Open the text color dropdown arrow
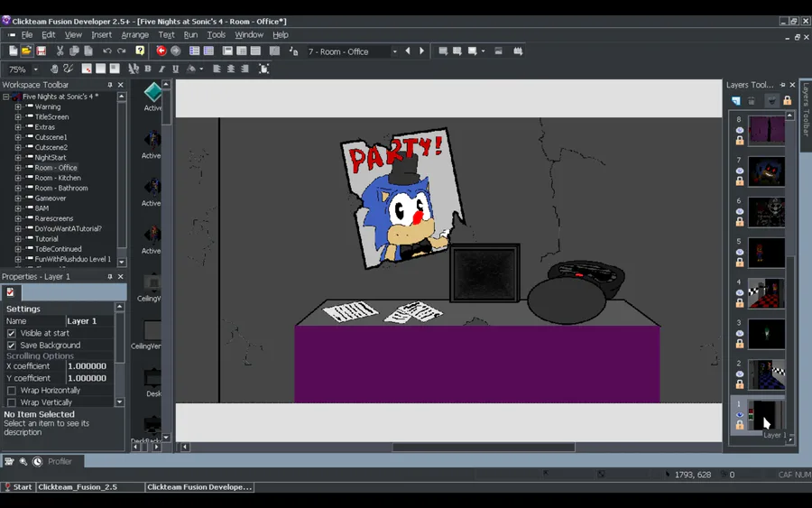 201,69
